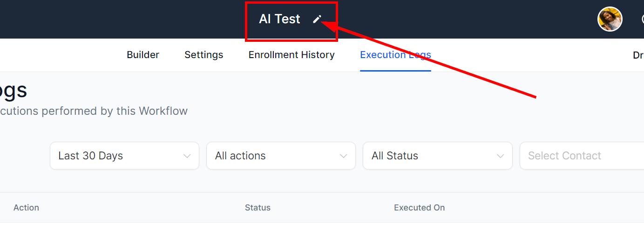Image resolution: width=644 pixels, height=230 pixels.
Task: Open the user profile avatar
Action: pos(610,19)
